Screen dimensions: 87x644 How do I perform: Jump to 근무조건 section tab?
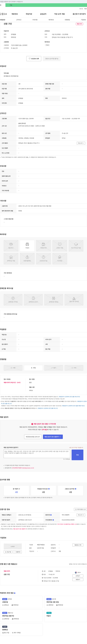pos(19,20)
